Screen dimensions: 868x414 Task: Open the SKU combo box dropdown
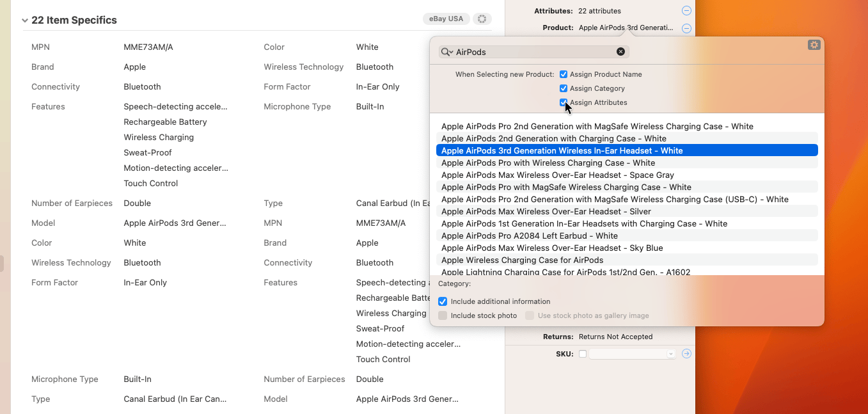(x=670, y=354)
